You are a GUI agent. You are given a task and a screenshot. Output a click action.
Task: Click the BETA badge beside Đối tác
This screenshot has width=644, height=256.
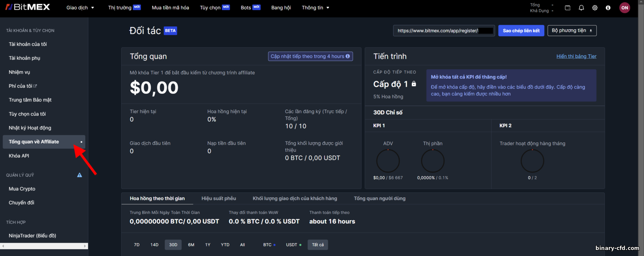[171, 31]
